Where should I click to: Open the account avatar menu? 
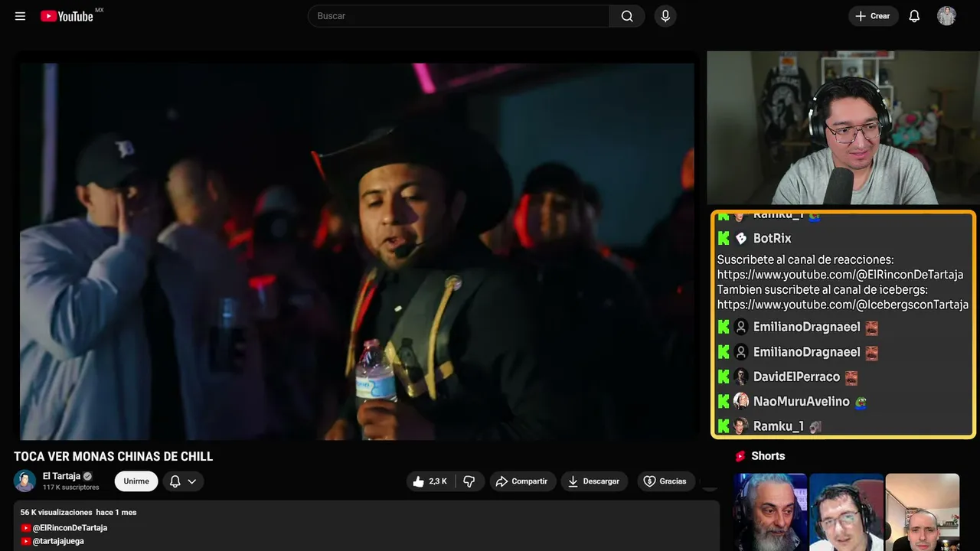946,16
